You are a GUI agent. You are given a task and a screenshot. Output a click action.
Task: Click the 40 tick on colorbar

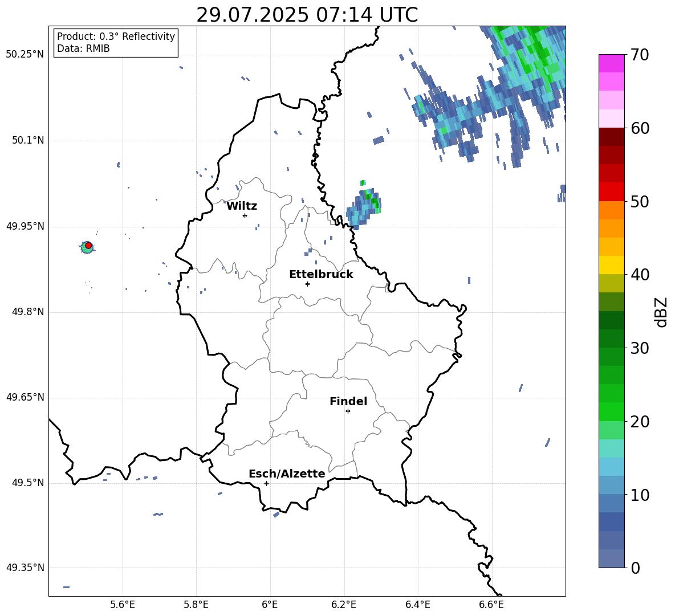640,275
